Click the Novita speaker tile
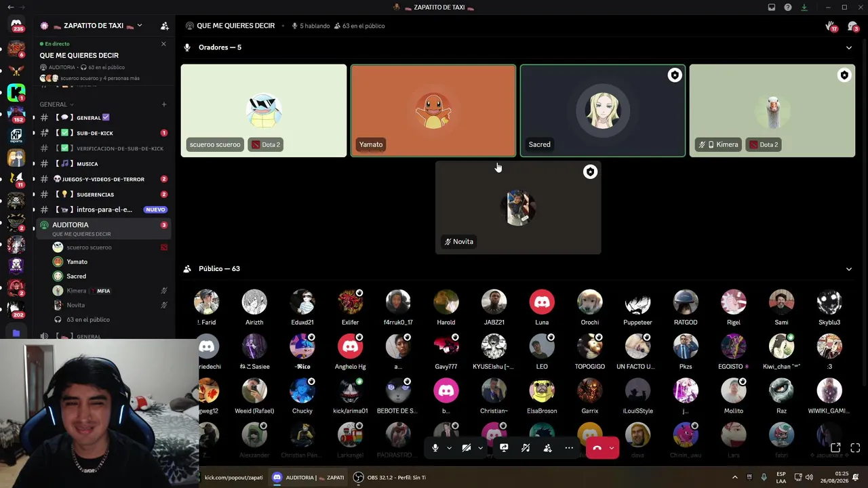Screen dimensions: 868x488 click(518, 208)
